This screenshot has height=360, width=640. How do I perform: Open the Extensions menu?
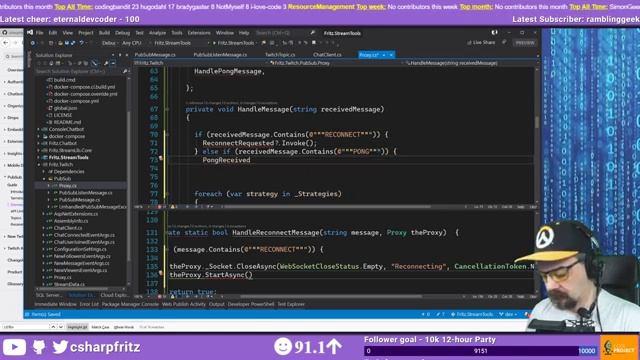click(x=199, y=33)
